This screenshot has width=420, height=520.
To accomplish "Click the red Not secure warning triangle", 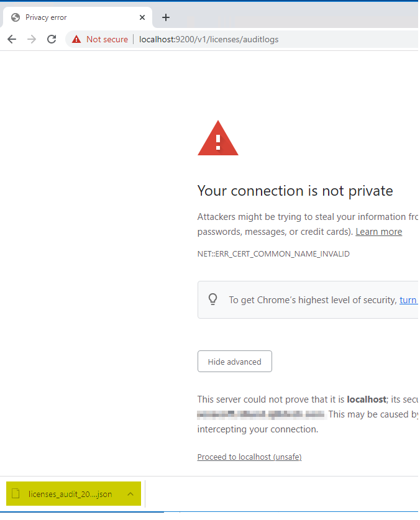I will (x=76, y=39).
